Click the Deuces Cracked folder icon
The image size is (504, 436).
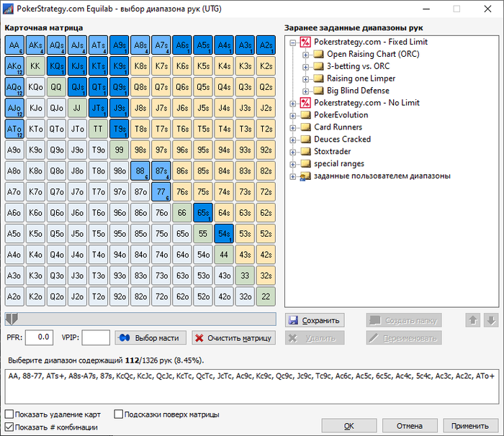(x=305, y=140)
